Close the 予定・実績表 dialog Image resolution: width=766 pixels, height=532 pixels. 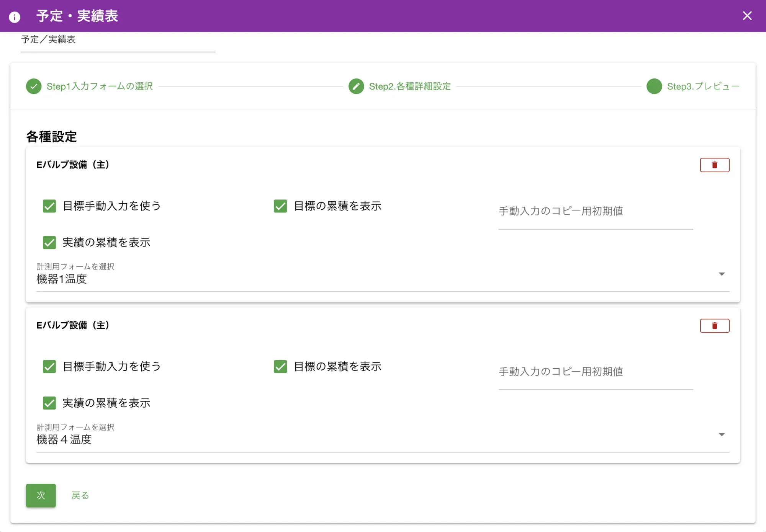point(747,16)
